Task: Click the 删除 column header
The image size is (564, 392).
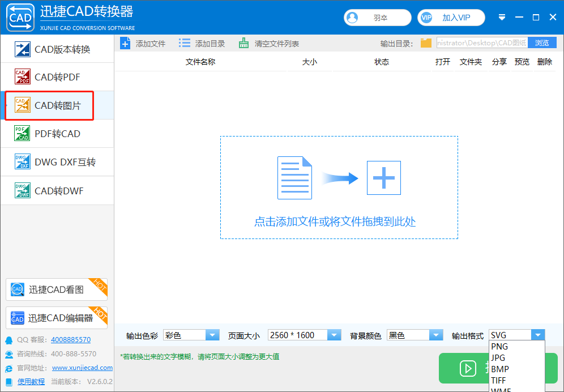Action: pos(545,62)
